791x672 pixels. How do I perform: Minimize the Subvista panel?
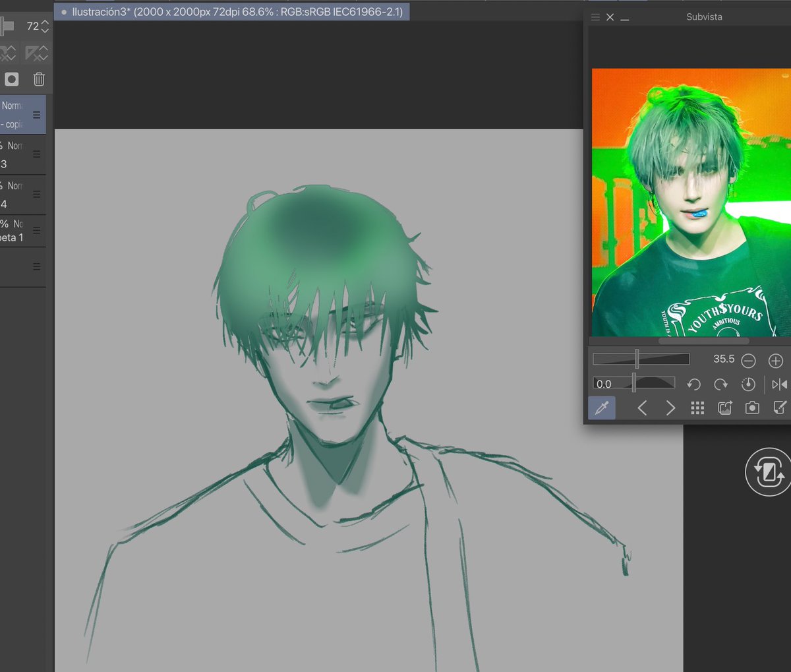[x=625, y=19]
